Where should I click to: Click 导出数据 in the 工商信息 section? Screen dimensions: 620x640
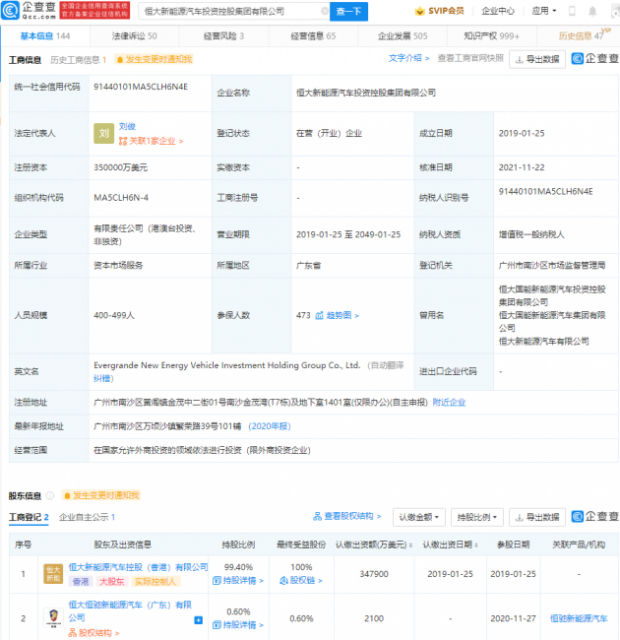(x=537, y=59)
